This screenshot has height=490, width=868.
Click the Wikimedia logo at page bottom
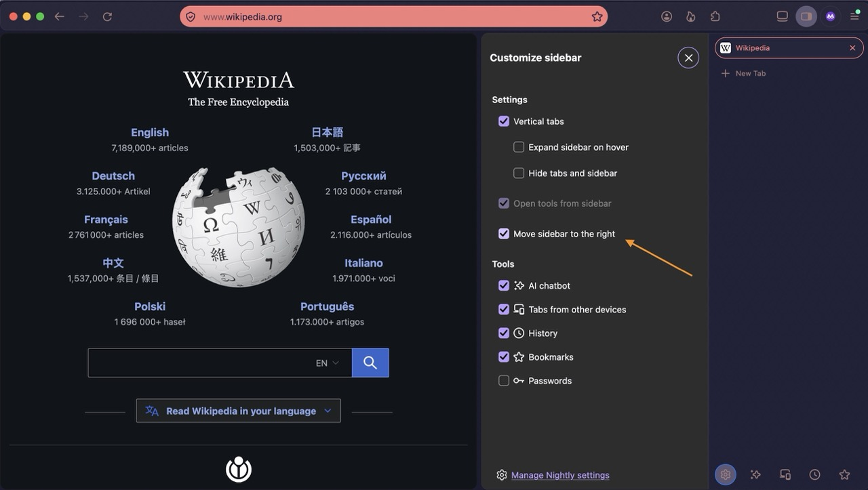(x=239, y=469)
